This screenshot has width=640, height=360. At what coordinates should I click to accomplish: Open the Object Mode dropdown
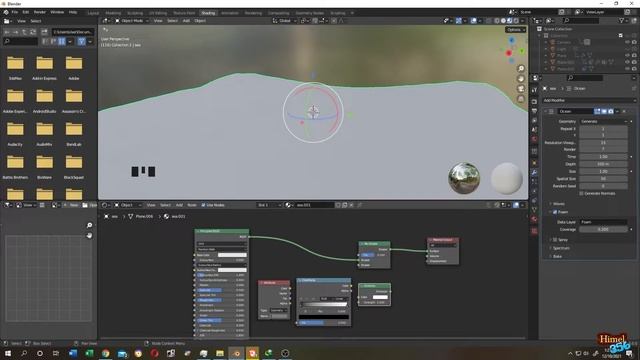click(131, 21)
